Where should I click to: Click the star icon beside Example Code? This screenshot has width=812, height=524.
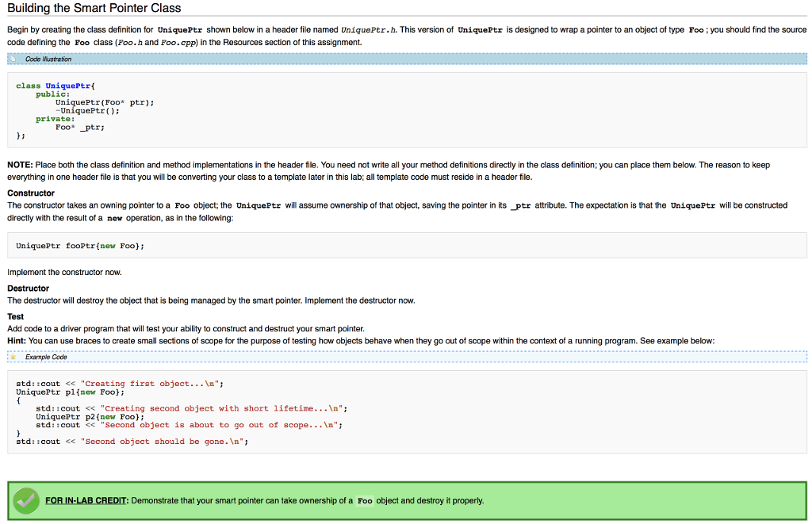pyautogui.click(x=13, y=357)
